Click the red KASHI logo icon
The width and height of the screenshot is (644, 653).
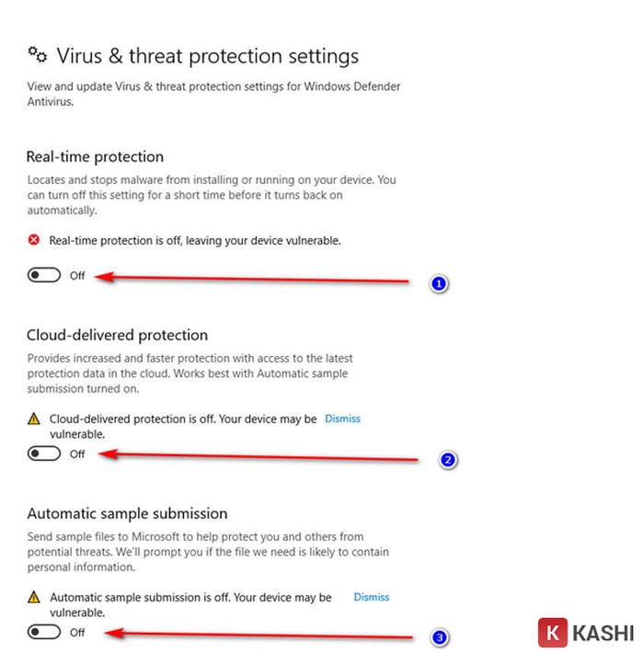(552, 634)
